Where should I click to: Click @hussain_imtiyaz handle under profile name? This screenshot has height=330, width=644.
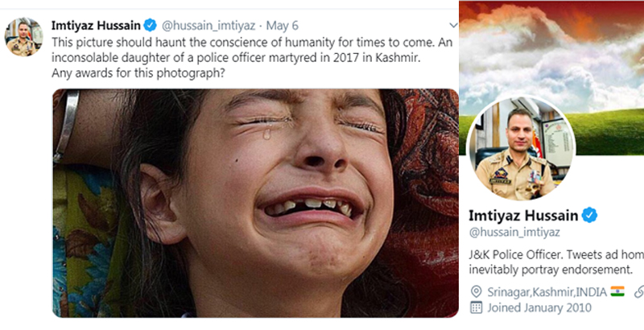point(514,233)
